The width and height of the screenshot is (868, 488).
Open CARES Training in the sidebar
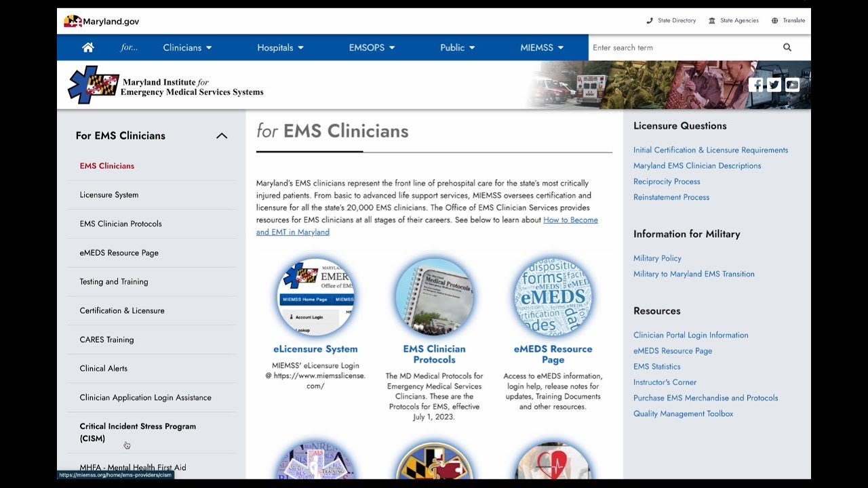(106, 340)
